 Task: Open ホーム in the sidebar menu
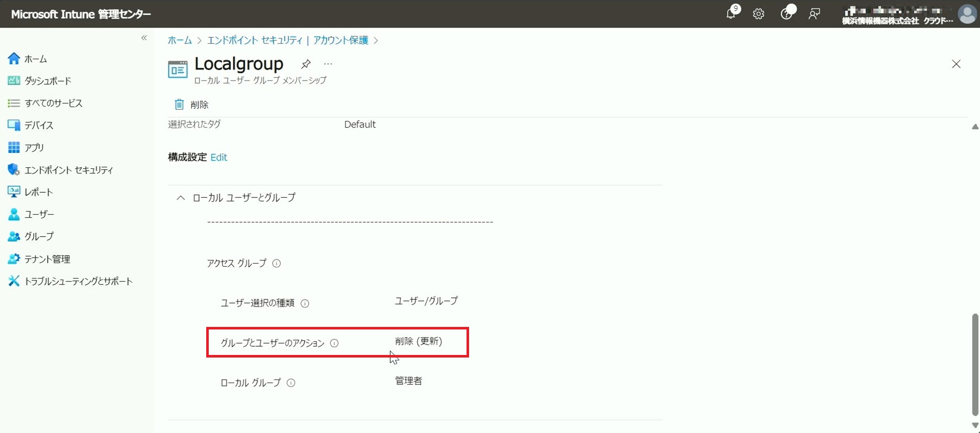(x=36, y=59)
